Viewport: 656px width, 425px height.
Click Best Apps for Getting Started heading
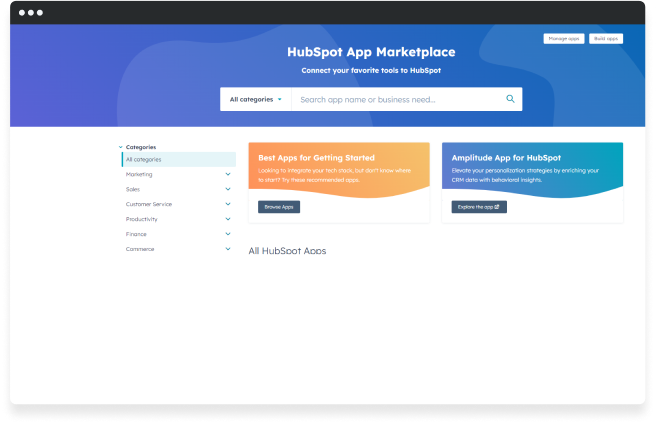pos(316,158)
